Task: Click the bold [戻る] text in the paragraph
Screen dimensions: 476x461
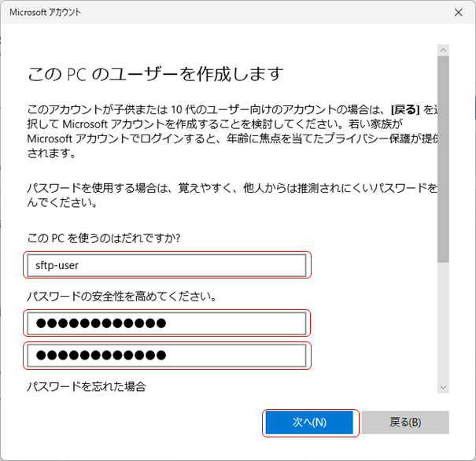Action: pos(408,109)
